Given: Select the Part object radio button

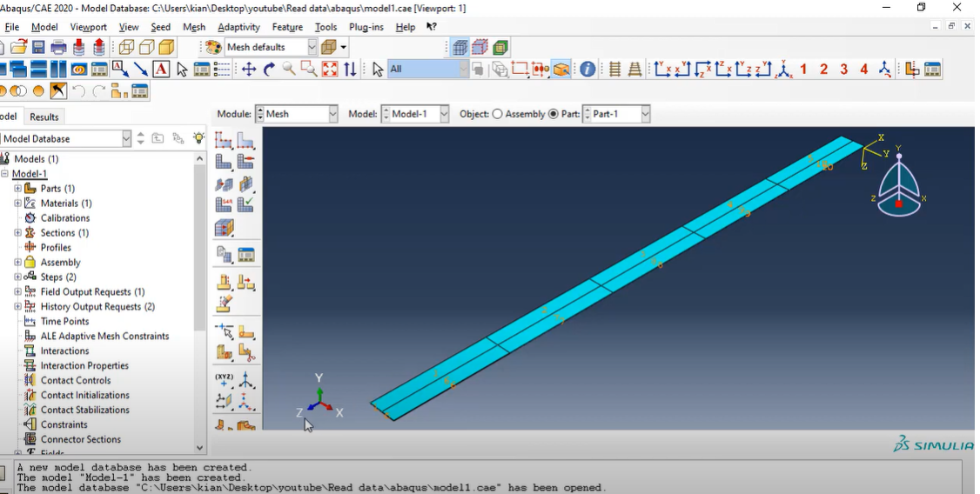Looking at the screenshot, I should pyautogui.click(x=554, y=114).
